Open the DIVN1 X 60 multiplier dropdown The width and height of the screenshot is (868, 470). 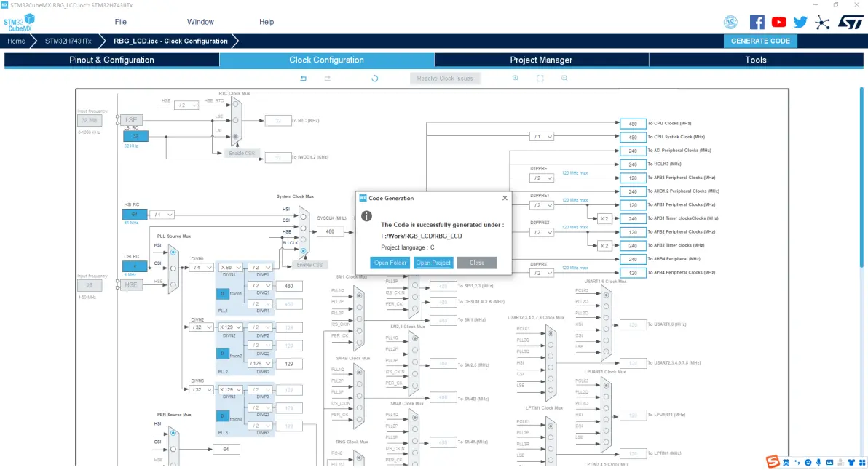(230, 268)
